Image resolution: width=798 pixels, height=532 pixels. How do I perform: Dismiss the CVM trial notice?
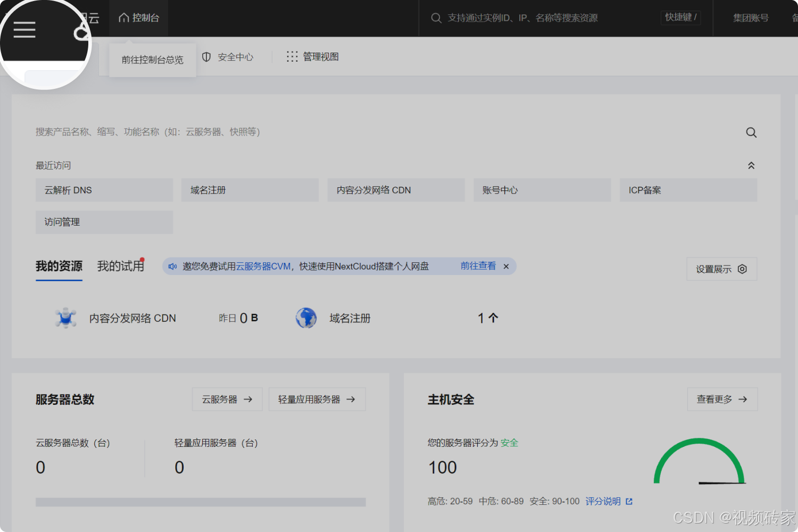(x=506, y=267)
